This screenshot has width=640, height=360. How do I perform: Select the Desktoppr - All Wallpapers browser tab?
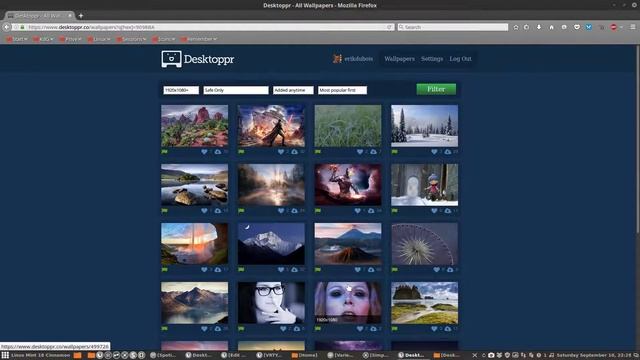(x=39, y=16)
